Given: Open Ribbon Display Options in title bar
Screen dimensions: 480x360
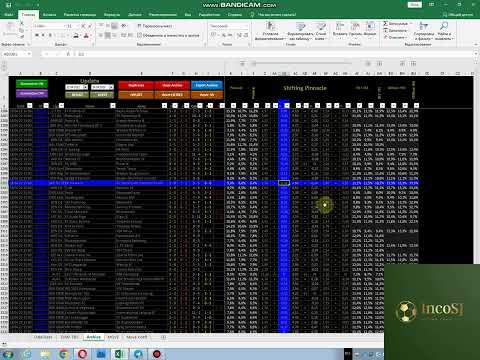Looking at the screenshot, I should coord(431,5).
